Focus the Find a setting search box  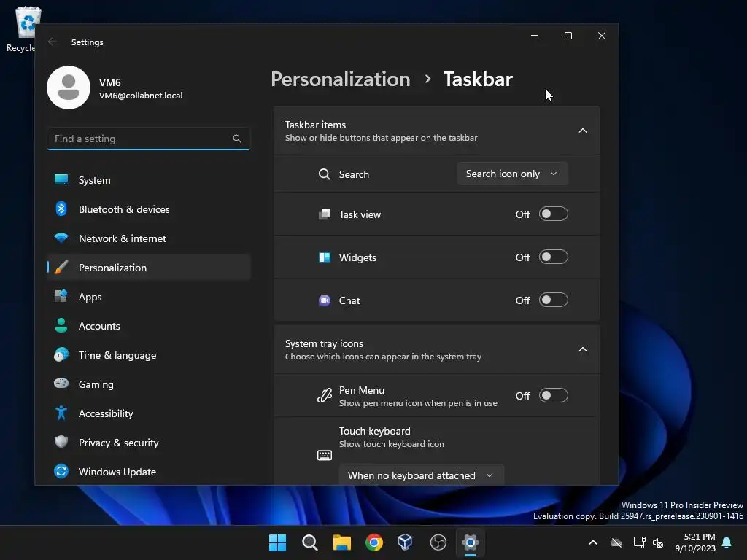pos(149,139)
